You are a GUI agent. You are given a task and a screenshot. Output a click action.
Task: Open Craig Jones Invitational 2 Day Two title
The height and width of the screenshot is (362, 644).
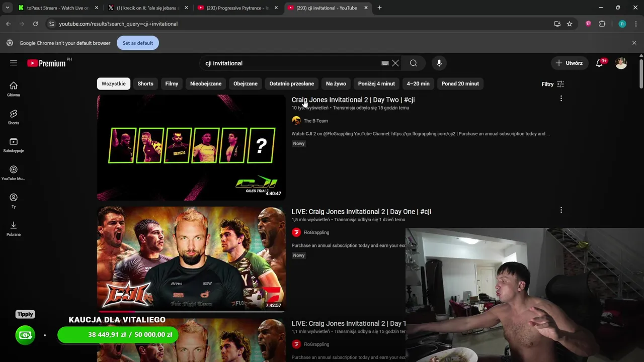[353, 100]
